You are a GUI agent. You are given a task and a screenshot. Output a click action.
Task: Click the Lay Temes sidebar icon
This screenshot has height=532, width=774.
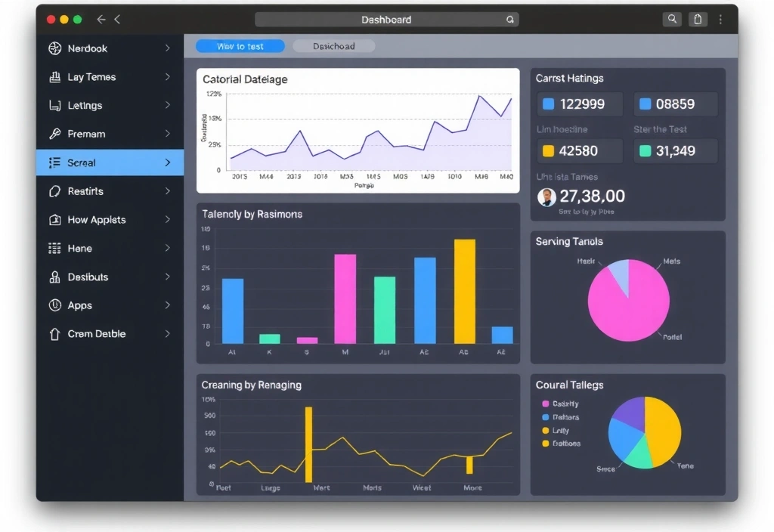pos(54,77)
